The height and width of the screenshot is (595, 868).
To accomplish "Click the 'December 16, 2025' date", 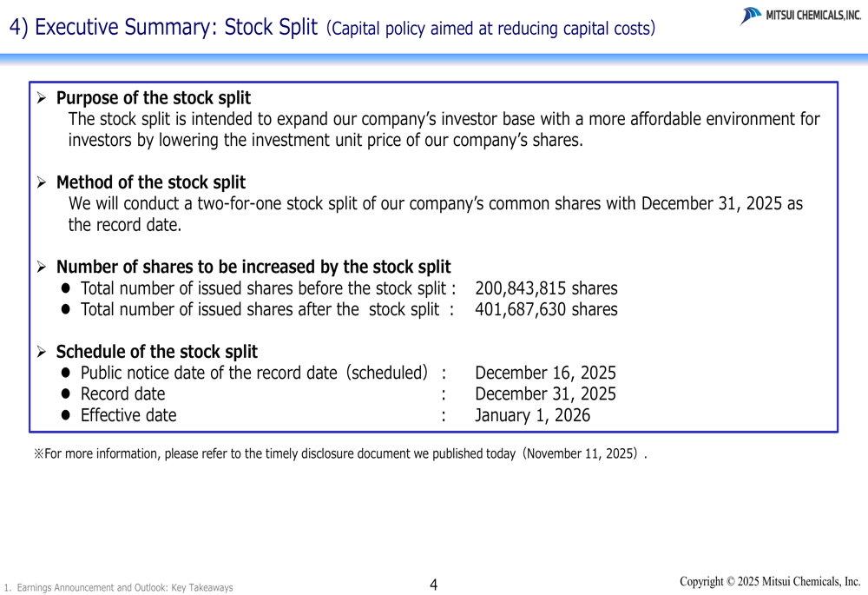I will [545, 374].
